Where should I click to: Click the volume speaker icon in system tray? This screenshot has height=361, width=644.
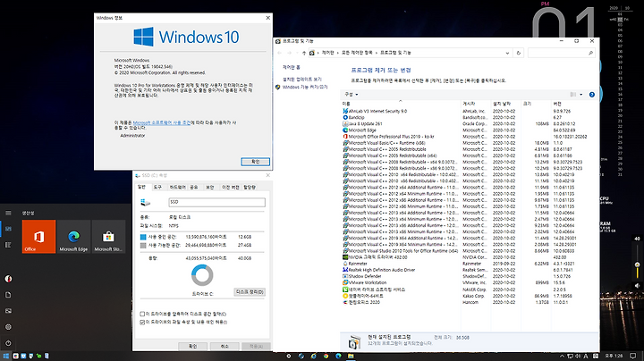[x=578, y=356]
